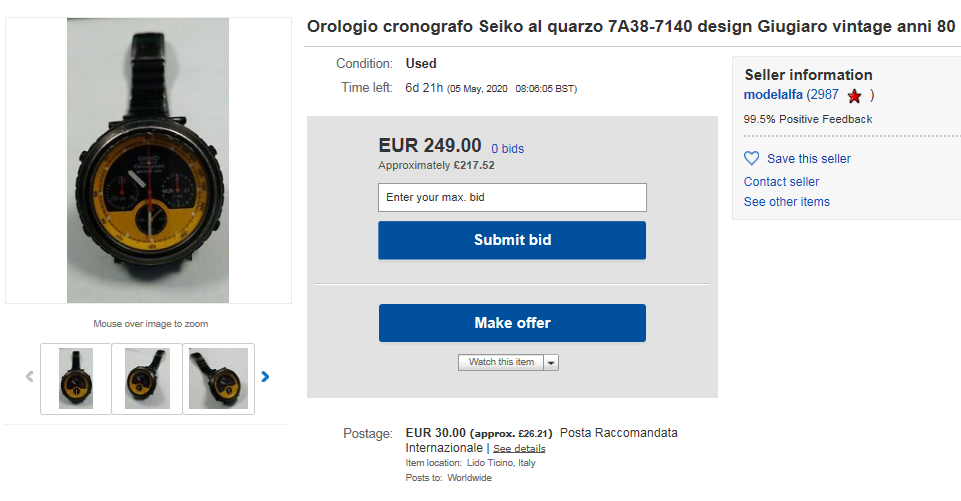Open the 0 bids link
This screenshot has height=501, width=961.
pos(507,149)
